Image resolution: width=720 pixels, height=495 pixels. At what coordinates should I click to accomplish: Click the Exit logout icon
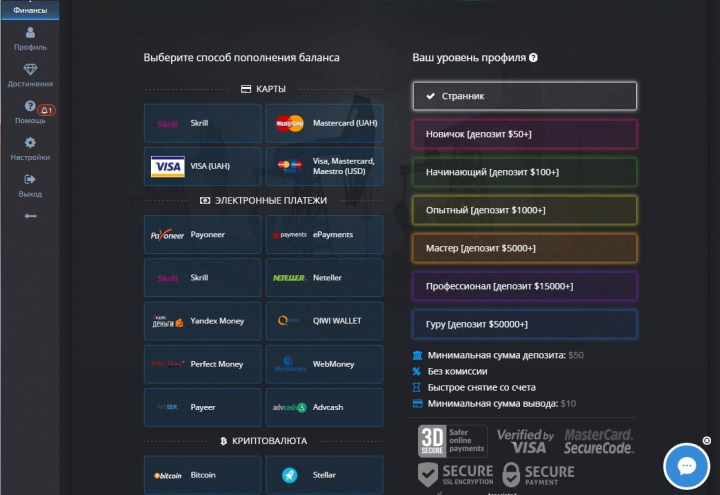(x=29, y=185)
